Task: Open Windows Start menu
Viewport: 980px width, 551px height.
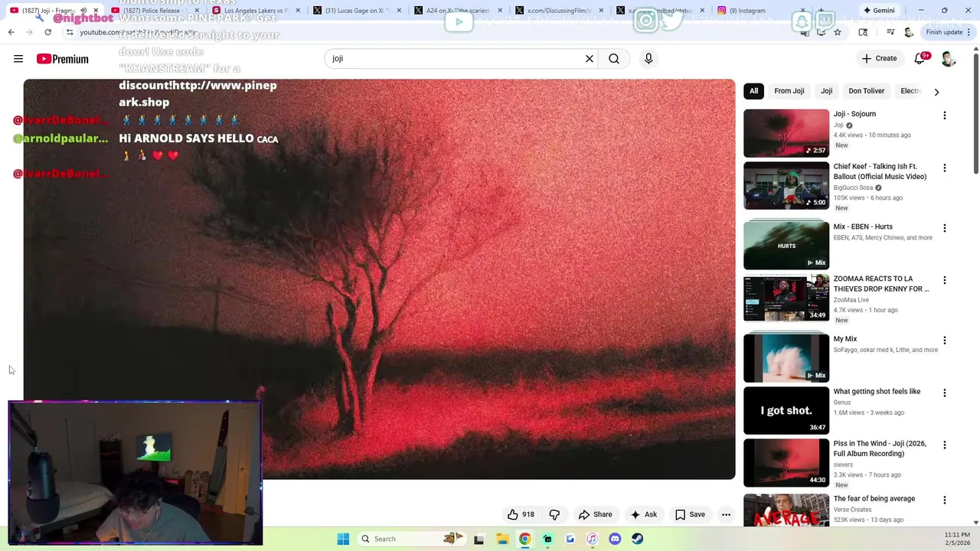Action: click(343, 539)
